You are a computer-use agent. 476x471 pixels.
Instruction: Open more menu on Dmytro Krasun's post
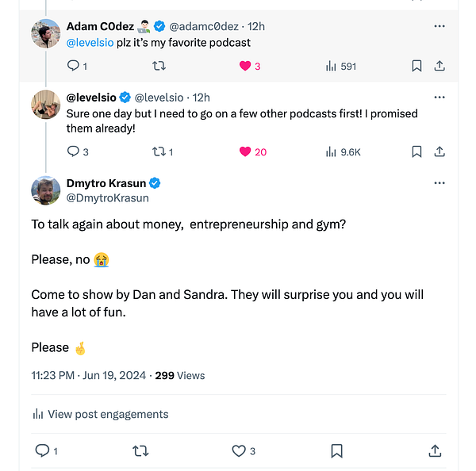[x=440, y=183]
